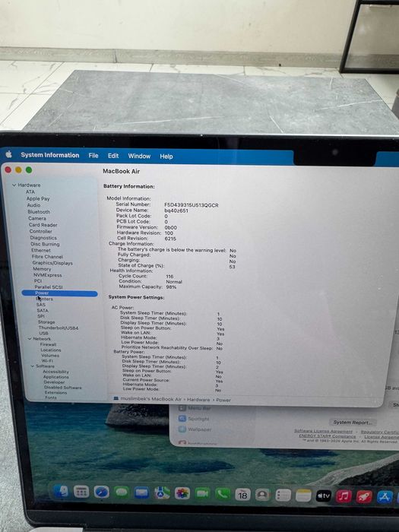The height and width of the screenshot is (532, 399).
Task: Select Diagnostics in the sidebar
Action: tap(43, 237)
